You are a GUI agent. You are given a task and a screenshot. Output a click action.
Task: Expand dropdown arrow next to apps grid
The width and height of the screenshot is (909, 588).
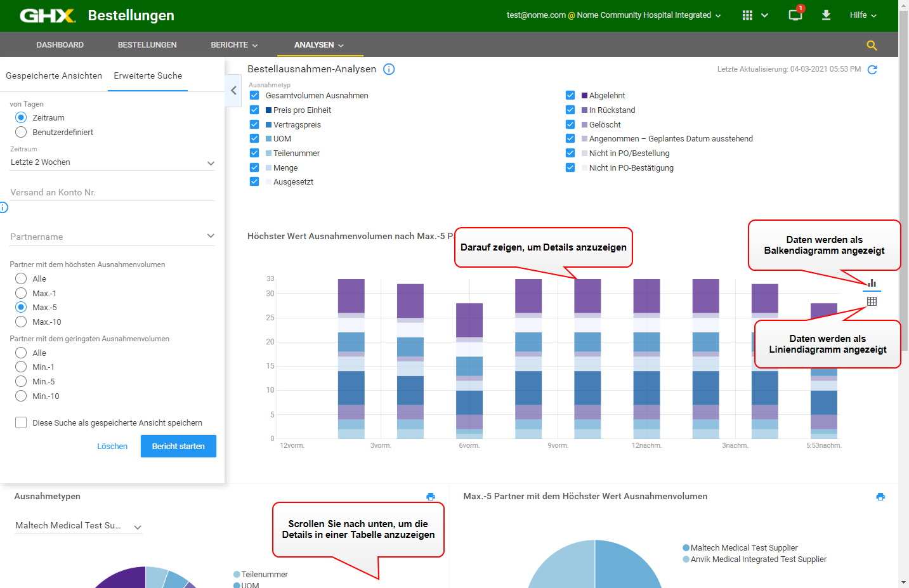(764, 15)
